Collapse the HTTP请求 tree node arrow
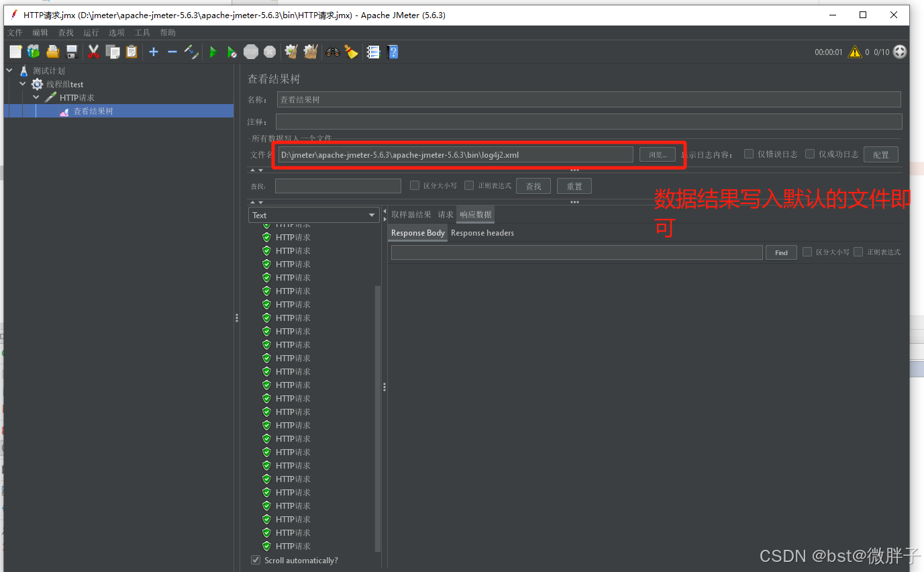The width and height of the screenshot is (924, 572). click(36, 97)
